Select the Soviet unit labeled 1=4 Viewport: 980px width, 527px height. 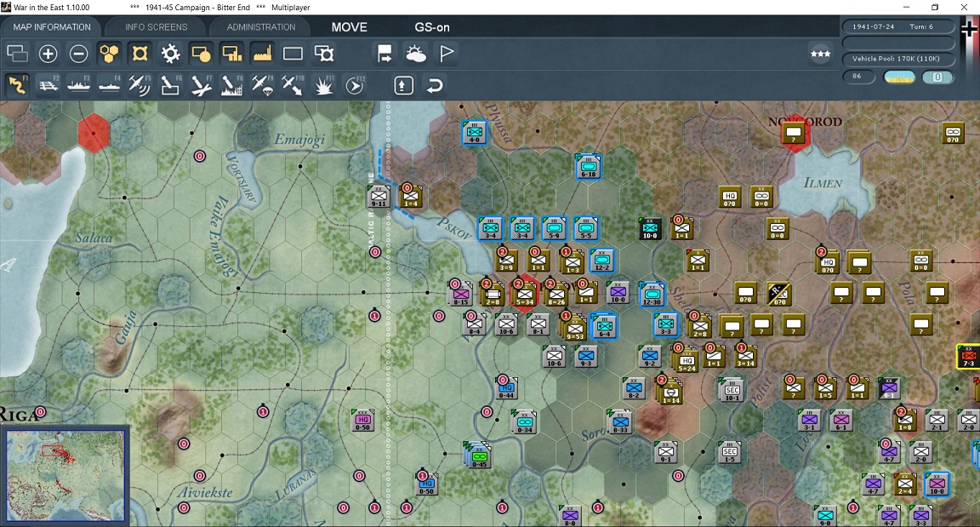click(410, 196)
